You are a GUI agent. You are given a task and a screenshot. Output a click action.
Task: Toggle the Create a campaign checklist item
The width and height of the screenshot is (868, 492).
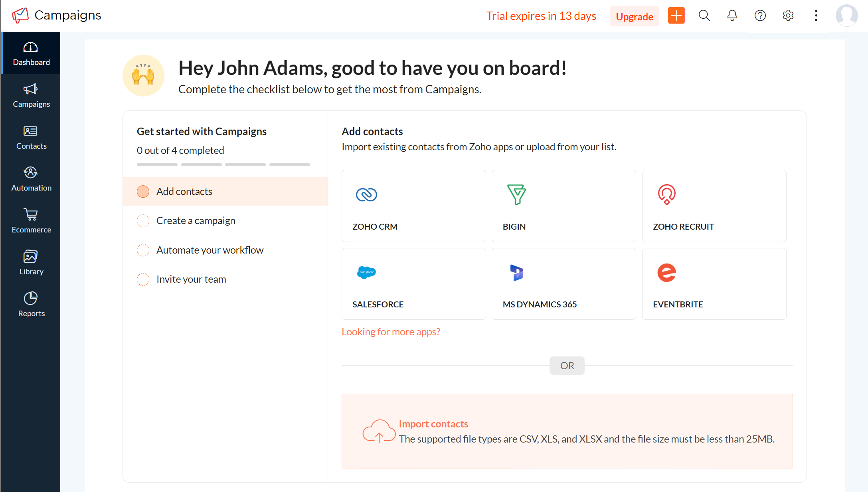tap(142, 220)
